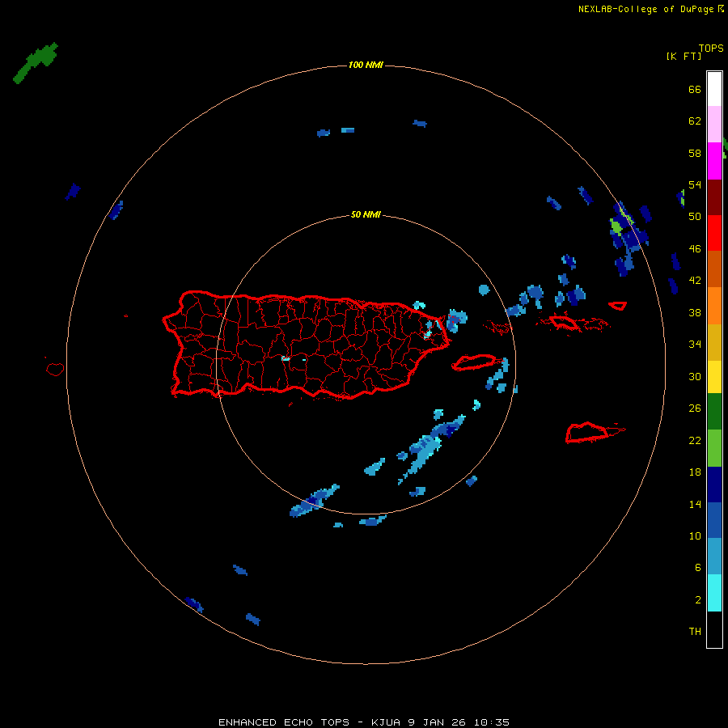The image size is (728, 728).
Task: Click the black TH threshold legend swatch
Action: pos(714,629)
